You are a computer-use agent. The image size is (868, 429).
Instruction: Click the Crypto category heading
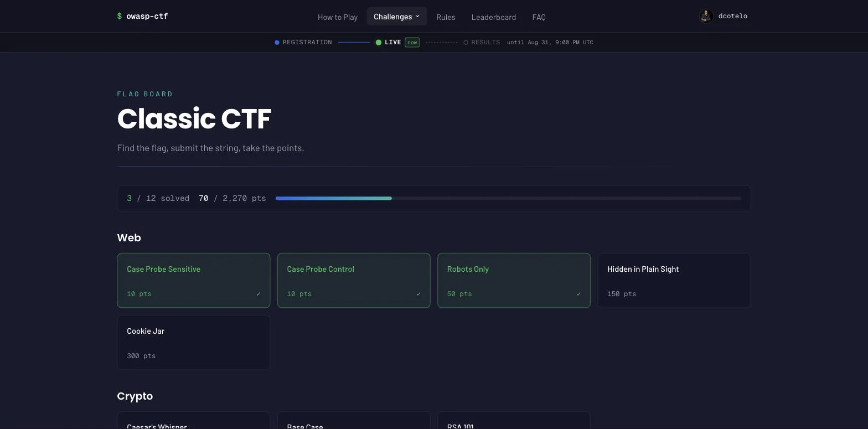tap(135, 396)
